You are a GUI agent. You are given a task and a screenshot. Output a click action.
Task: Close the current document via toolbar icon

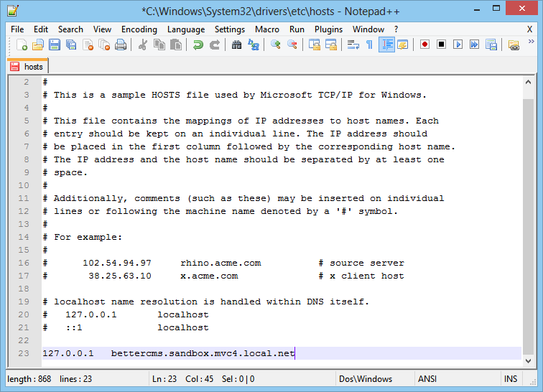tap(88, 45)
